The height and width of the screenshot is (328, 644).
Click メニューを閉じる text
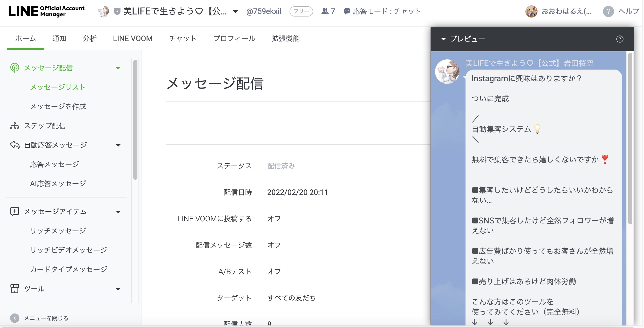pyautogui.click(x=46, y=318)
